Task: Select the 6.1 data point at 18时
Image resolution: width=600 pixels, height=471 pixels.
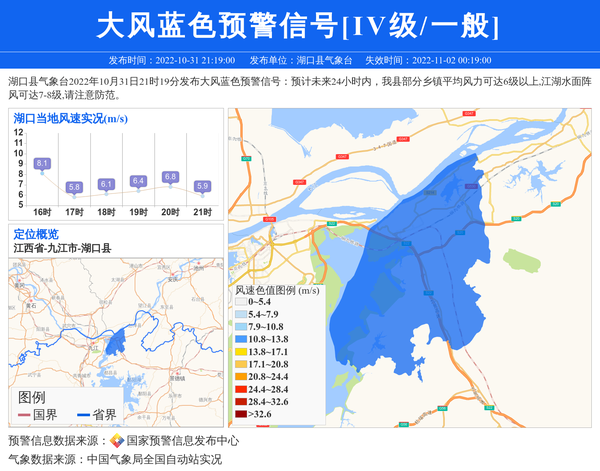Action: point(106,184)
